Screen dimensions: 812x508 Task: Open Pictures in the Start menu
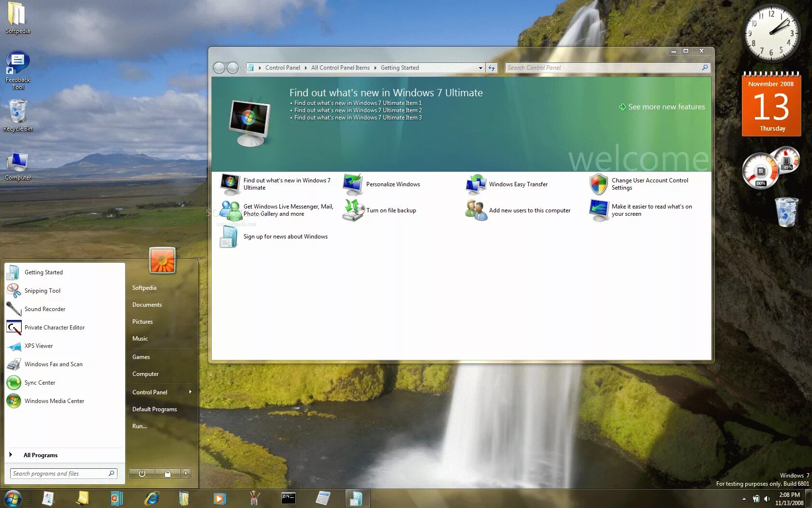pos(143,322)
